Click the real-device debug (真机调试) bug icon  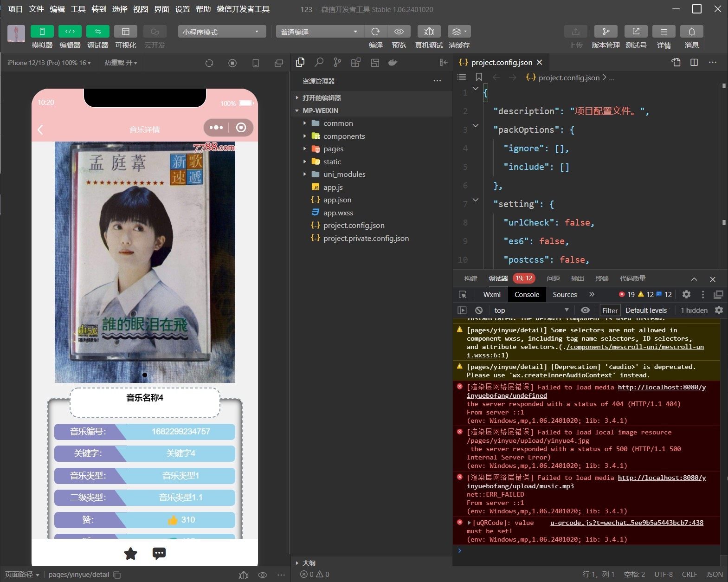tap(429, 32)
